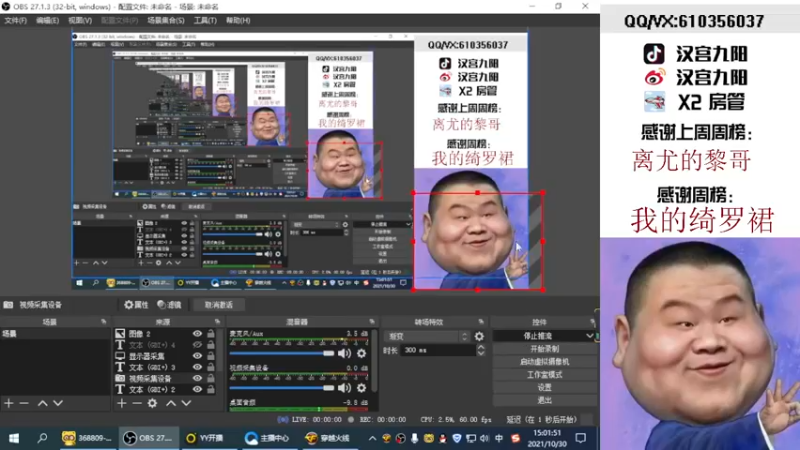This screenshot has height=450, width=800.
Task: Toggle visibility of 图像 2 source
Action: point(197,334)
